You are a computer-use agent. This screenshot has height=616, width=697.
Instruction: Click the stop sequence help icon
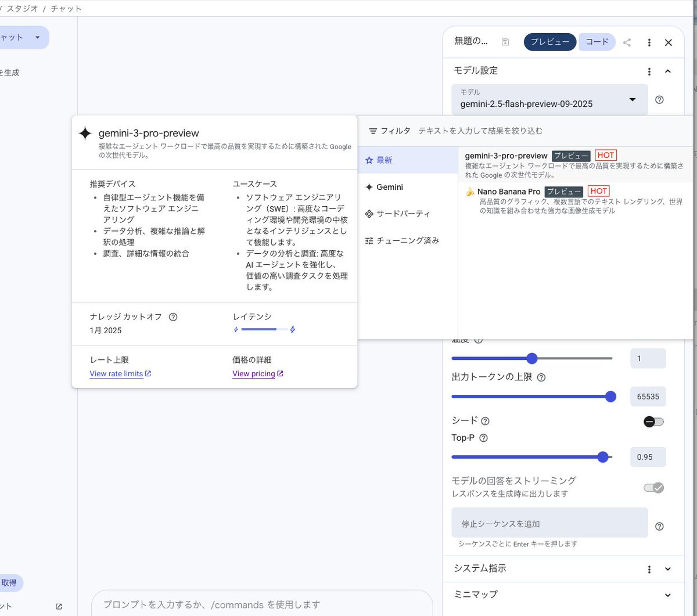(x=659, y=527)
